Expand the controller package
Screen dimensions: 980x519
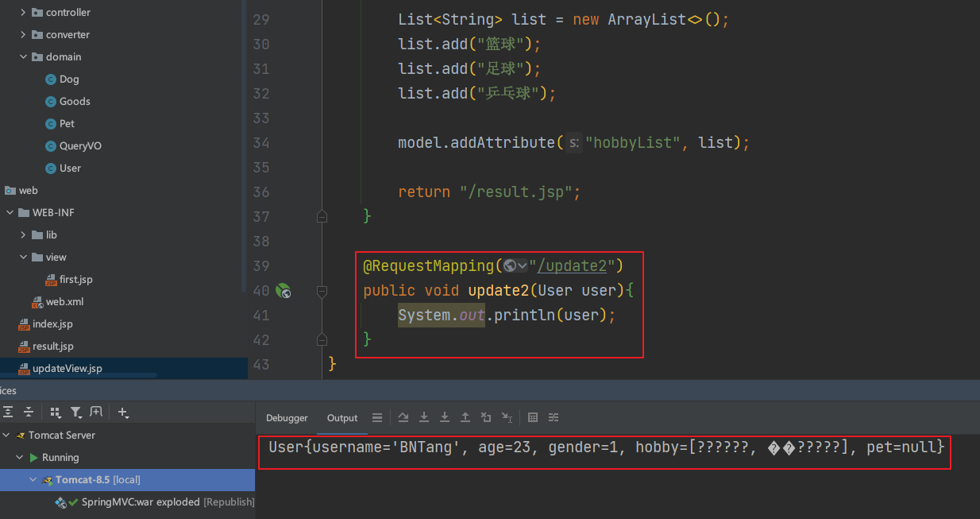(x=23, y=13)
